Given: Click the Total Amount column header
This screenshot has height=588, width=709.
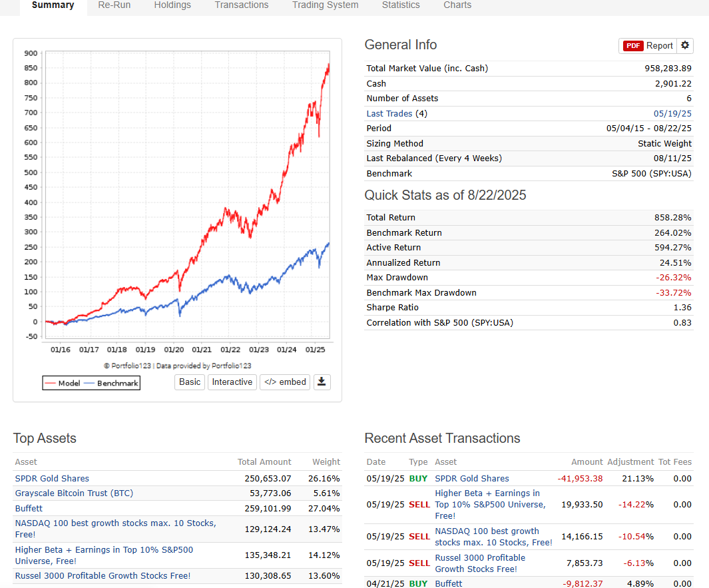Looking at the screenshot, I should 264,461.
